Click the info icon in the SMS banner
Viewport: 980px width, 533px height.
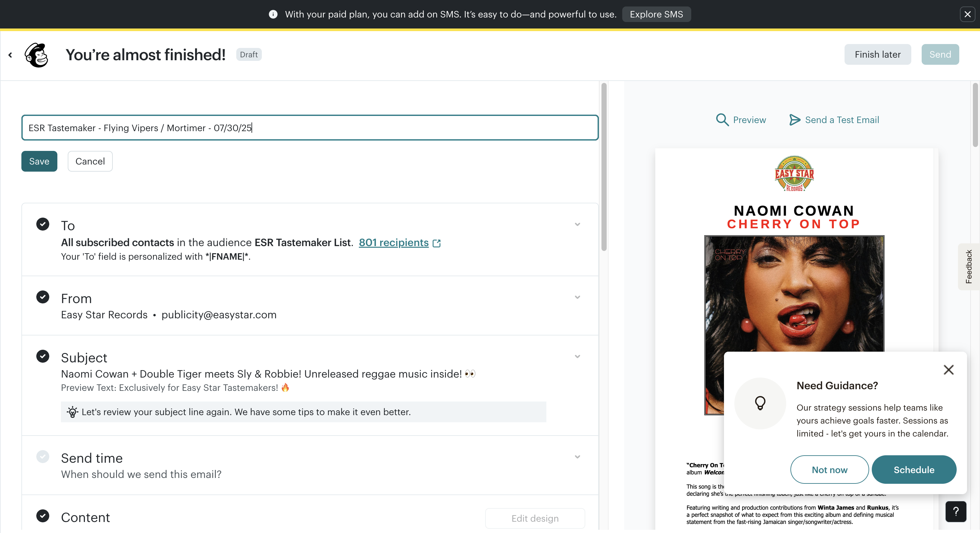[x=273, y=15]
